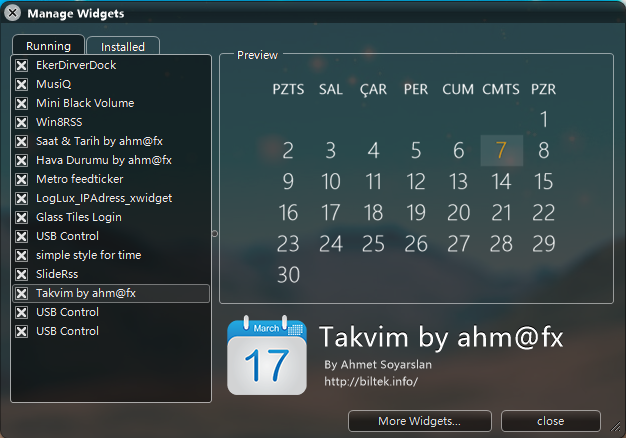Click day 17 in the calendar preview
Viewport: 626px width, 438px height.
pyautogui.click(x=331, y=212)
